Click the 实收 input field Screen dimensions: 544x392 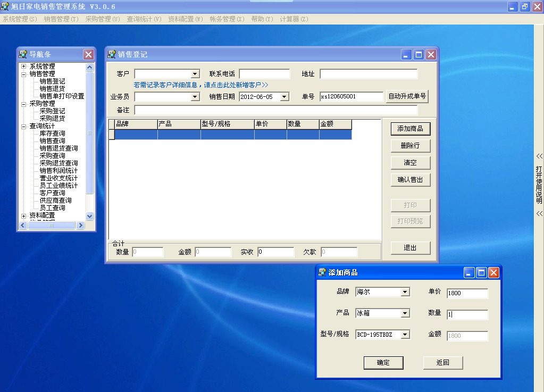point(276,252)
